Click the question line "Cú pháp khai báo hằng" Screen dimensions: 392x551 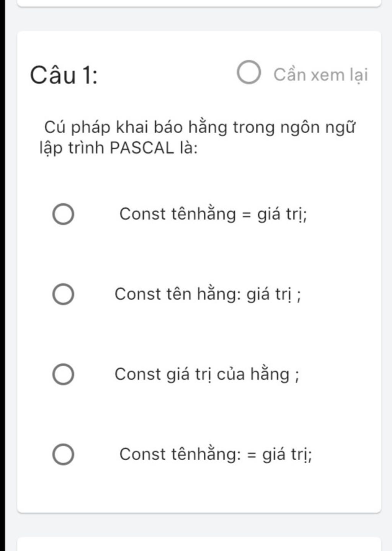pyautogui.click(x=199, y=127)
